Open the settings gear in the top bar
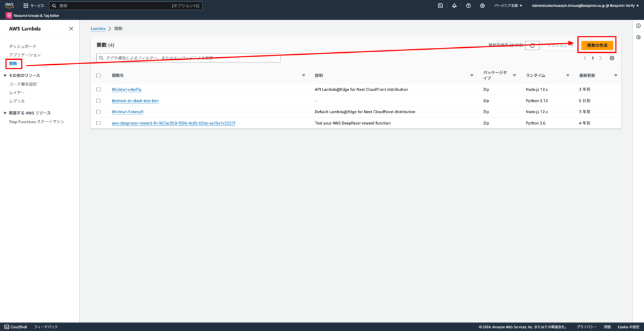Screen dimensions: 644x331 (482, 6)
